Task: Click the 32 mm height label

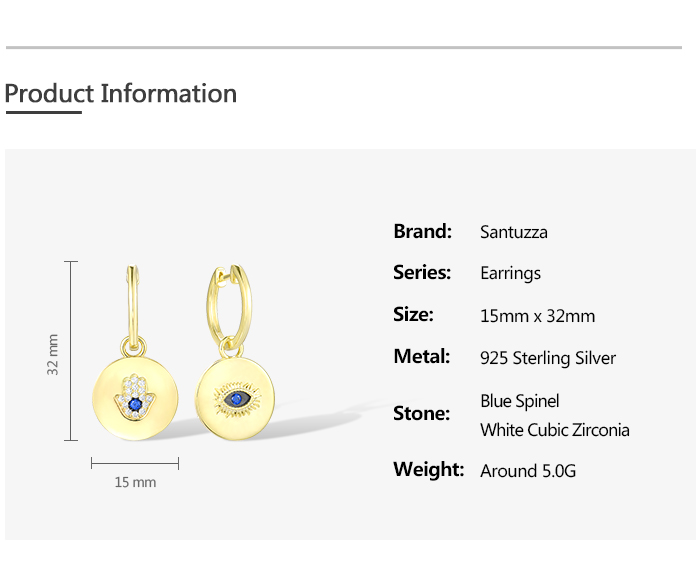Action: 54,354
